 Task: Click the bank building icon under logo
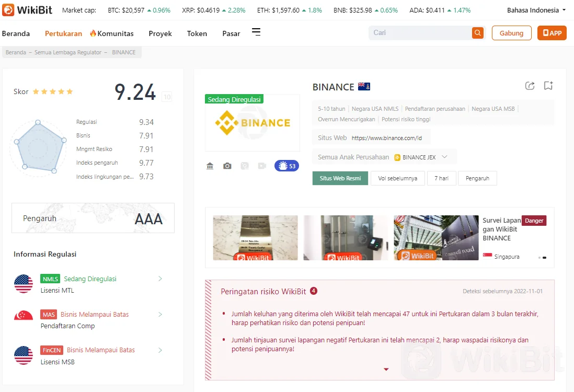click(210, 166)
